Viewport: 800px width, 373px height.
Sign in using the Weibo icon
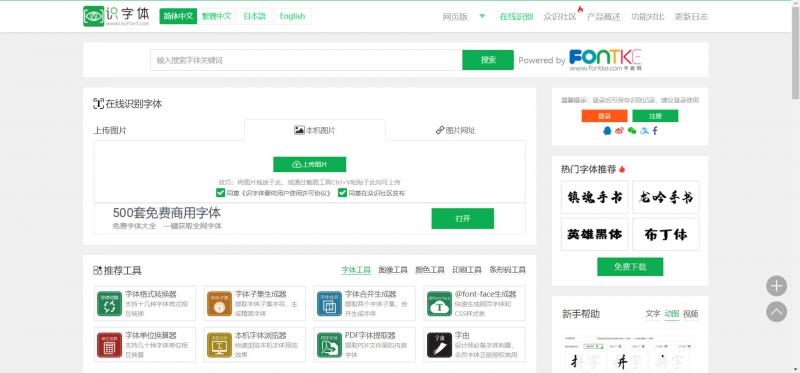(x=619, y=131)
